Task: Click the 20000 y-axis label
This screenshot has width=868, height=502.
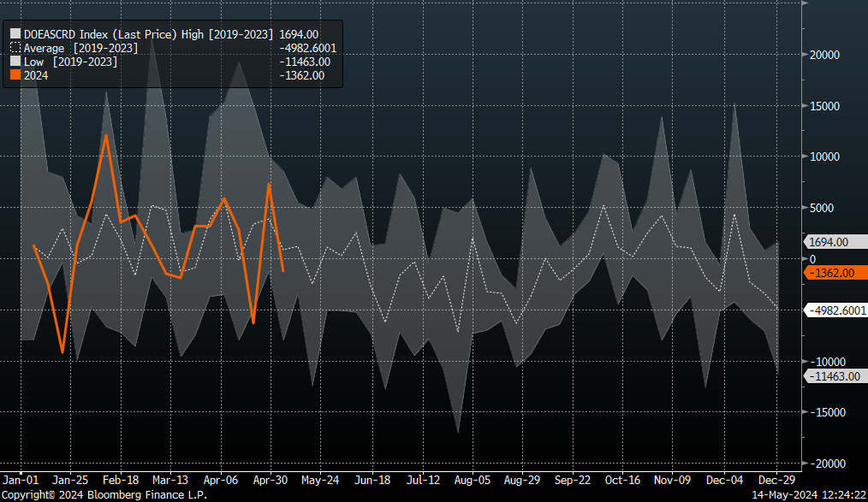Action: [825, 55]
